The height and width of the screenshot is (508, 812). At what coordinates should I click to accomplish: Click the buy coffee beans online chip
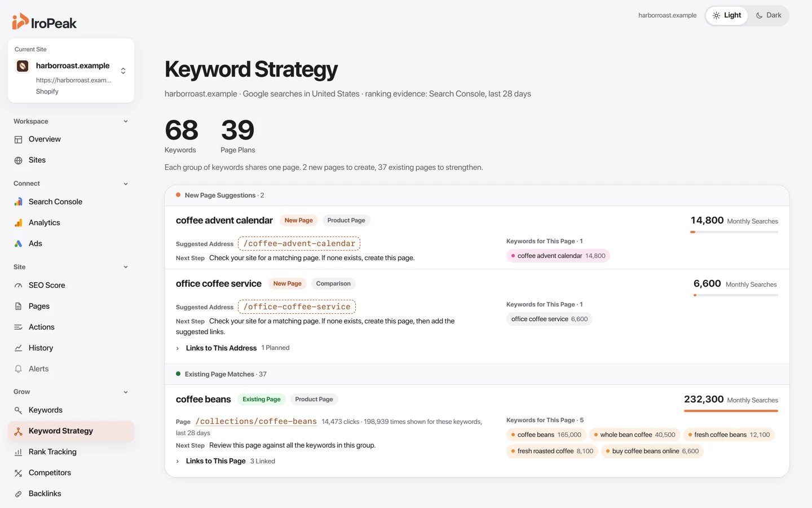pyautogui.click(x=652, y=451)
